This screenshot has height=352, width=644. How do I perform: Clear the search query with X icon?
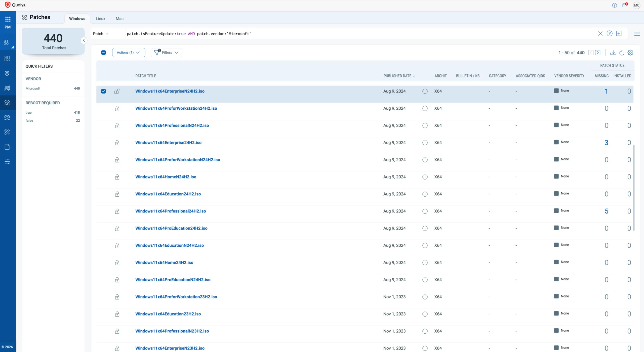point(600,34)
